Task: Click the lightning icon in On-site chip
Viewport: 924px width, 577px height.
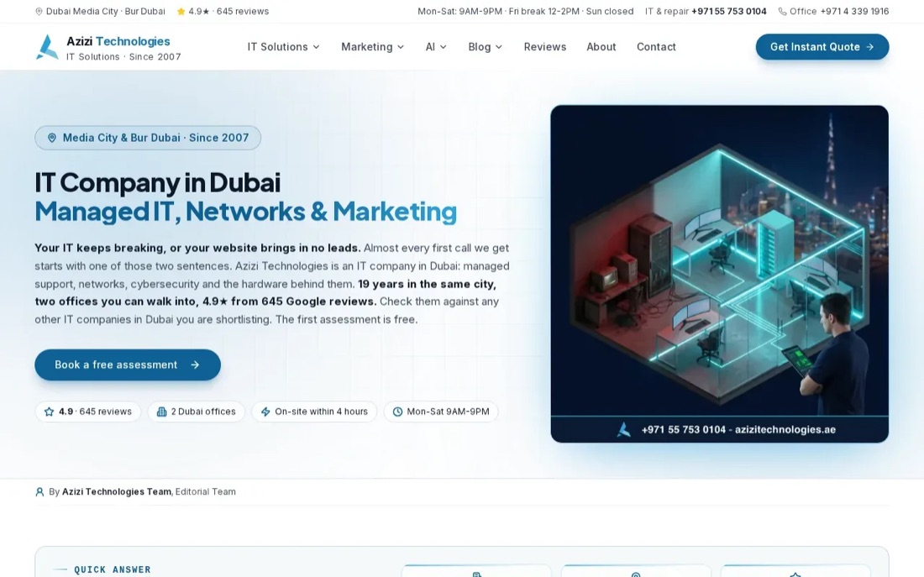Action: point(265,412)
